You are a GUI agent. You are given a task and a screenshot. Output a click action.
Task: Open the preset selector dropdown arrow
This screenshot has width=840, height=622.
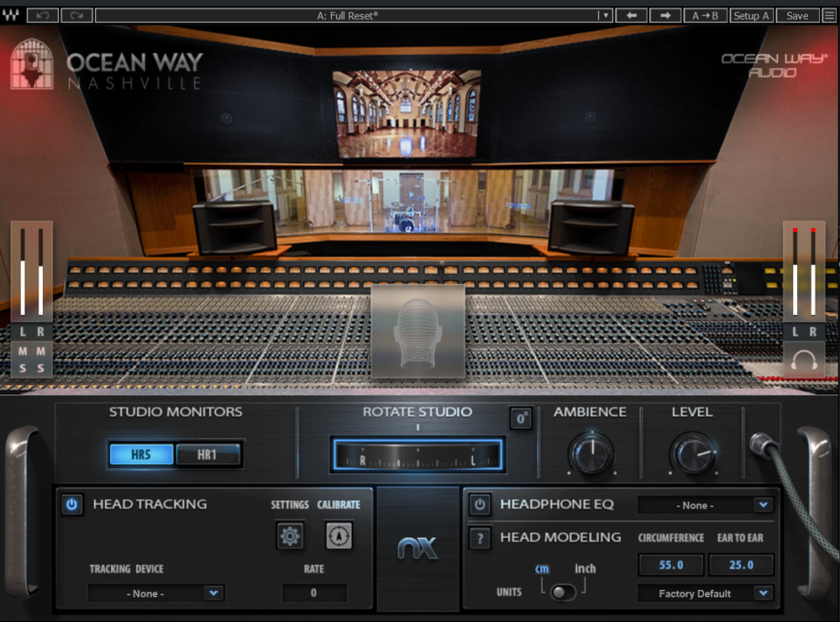click(605, 15)
